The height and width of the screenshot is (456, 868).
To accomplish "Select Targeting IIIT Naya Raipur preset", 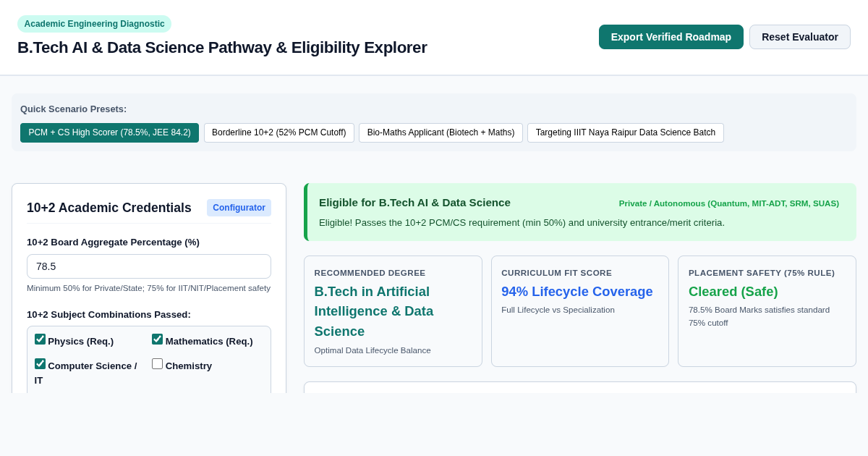I will 626,132.
